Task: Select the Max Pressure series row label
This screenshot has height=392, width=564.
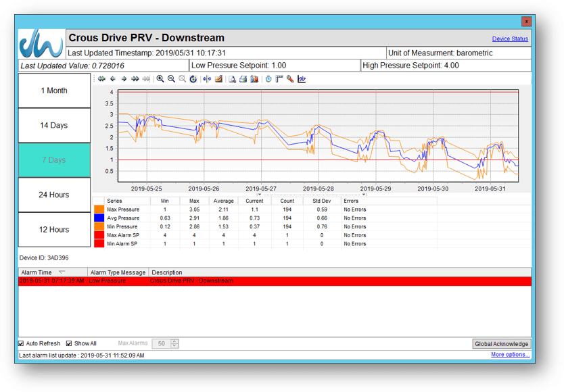Action: click(x=123, y=210)
